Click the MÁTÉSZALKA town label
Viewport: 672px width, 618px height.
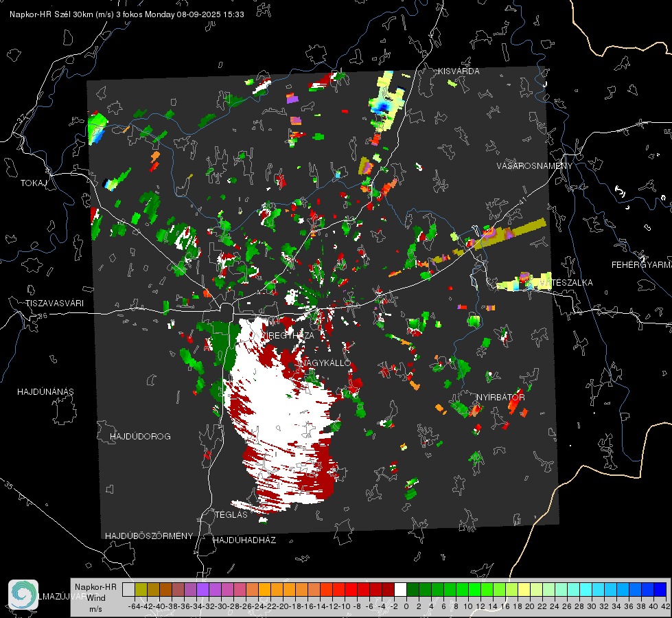coord(565,282)
